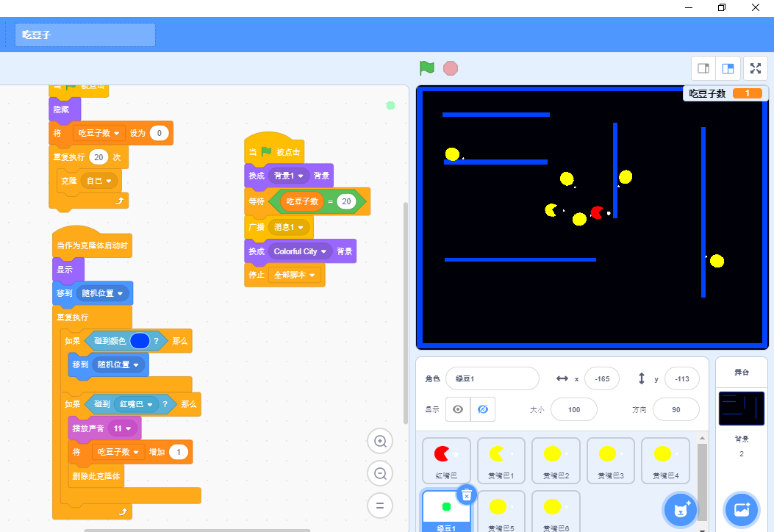Image resolution: width=774 pixels, height=532 pixels.
Task: Edit the project title field 吃豆子
Action: click(85, 35)
